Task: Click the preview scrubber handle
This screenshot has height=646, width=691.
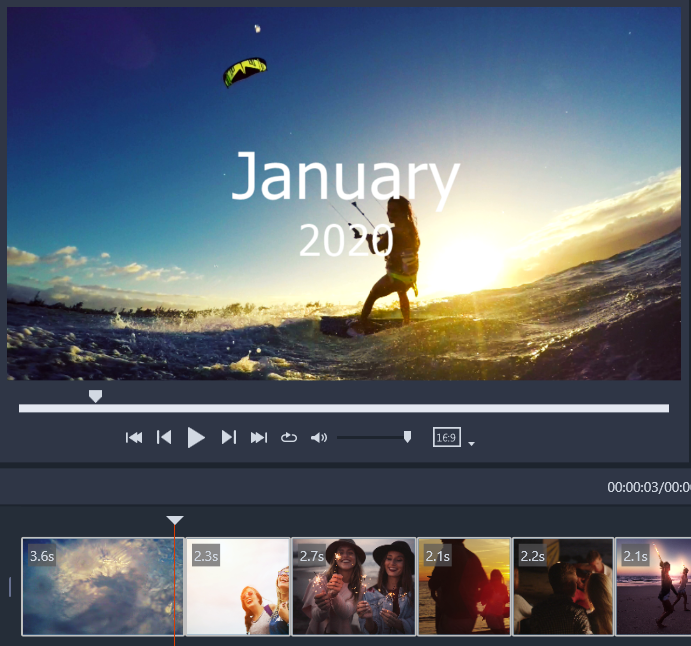Action: point(95,397)
